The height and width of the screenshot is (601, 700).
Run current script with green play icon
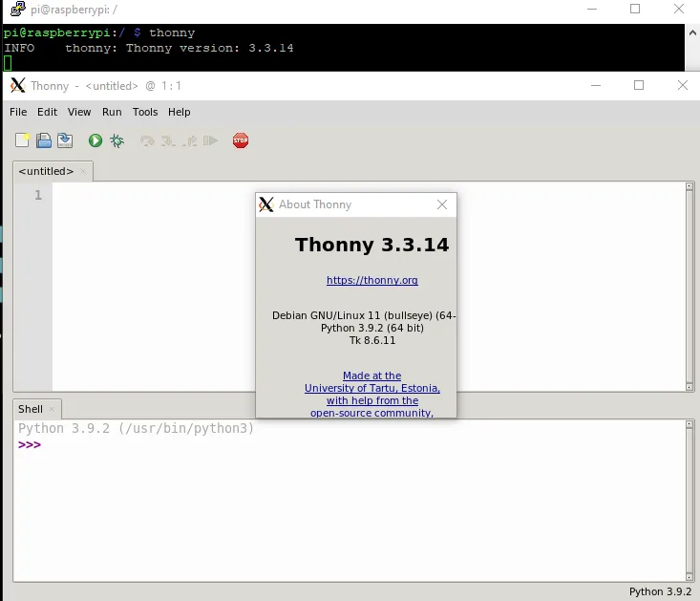(x=95, y=140)
